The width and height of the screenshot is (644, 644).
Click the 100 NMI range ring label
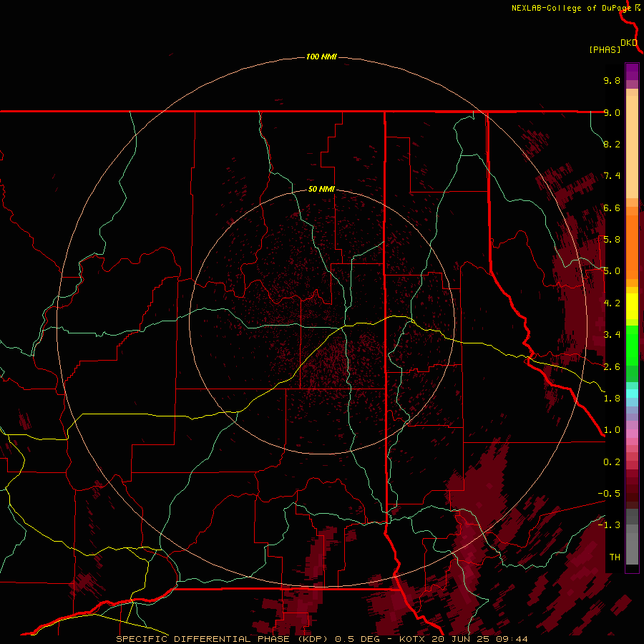[321, 57]
